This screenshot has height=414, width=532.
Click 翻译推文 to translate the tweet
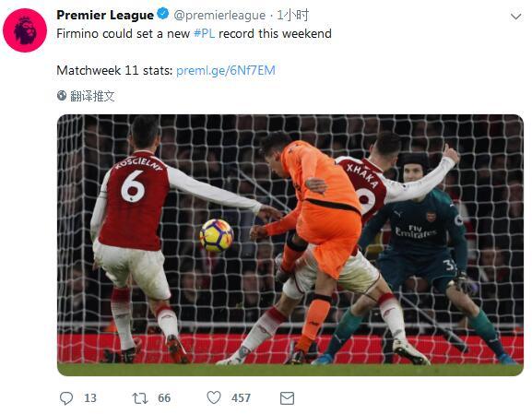coord(92,96)
